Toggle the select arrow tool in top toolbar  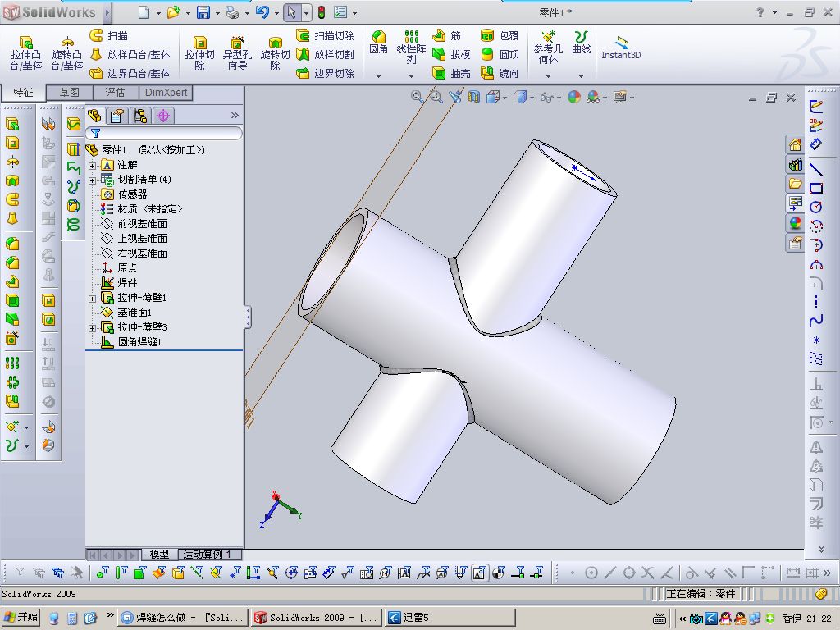pos(291,11)
